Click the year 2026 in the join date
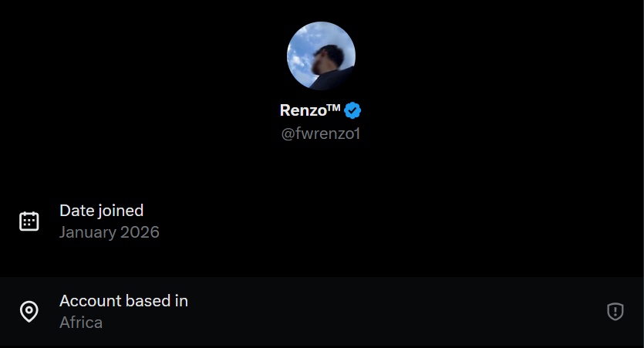This screenshot has height=348, width=644. (140, 232)
